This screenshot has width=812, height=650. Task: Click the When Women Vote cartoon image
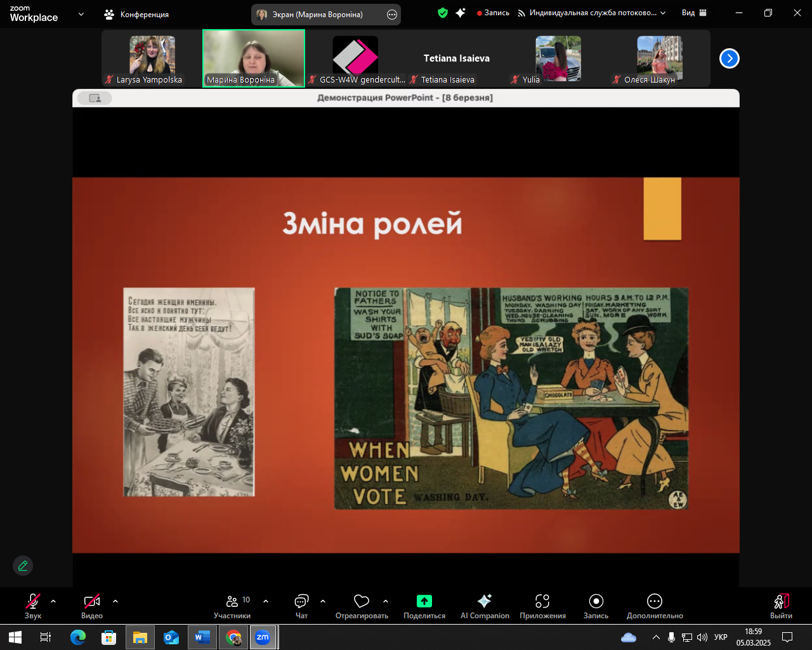click(x=511, y=399)
